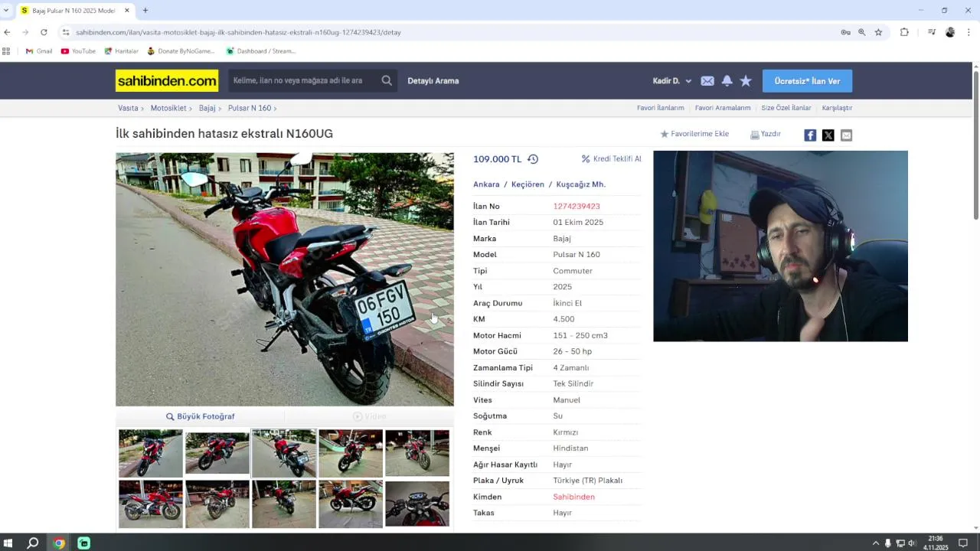
Task: Open Karşılaştır
Action: pos(837,108)
